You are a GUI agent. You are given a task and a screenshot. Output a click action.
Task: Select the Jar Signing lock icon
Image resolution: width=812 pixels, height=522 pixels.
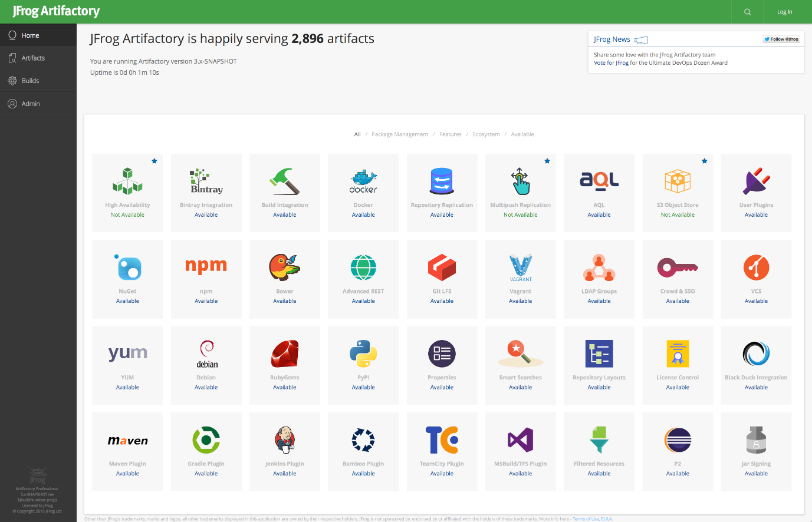coord(756,440)
